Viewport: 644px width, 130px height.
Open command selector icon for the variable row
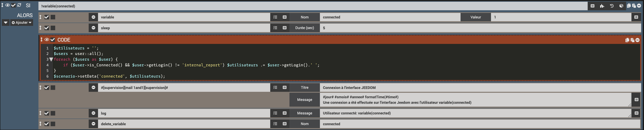pyautogui.click(x=285, y=17)
